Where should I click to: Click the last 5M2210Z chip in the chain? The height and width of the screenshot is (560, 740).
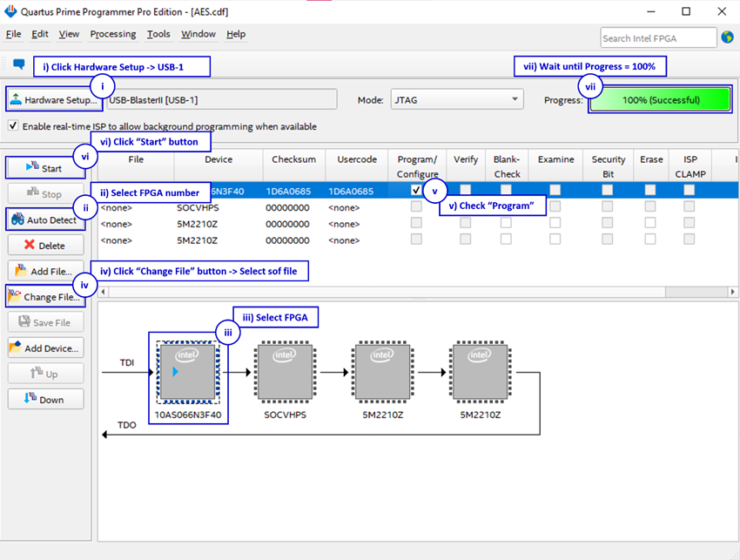[480, 372]
